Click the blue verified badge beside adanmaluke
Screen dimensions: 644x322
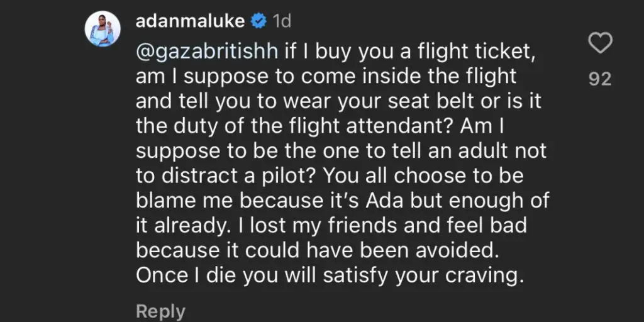click(x=258, y=21)
